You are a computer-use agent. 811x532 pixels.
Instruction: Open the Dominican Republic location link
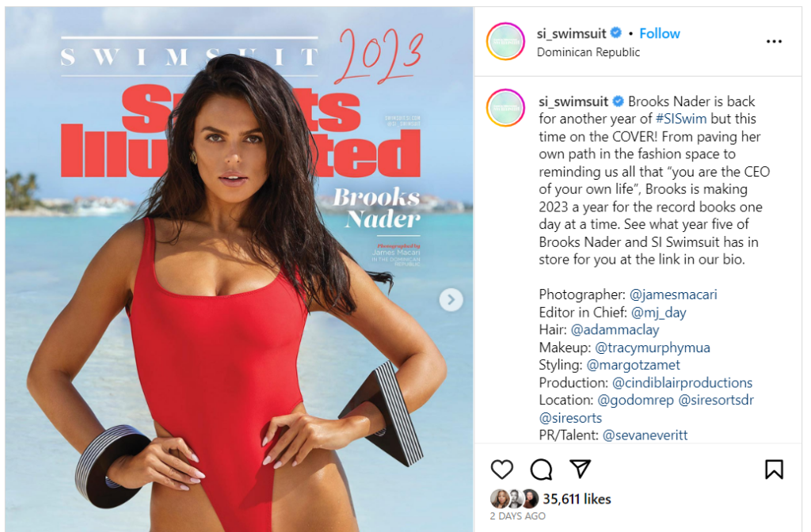tap(588, 52)
